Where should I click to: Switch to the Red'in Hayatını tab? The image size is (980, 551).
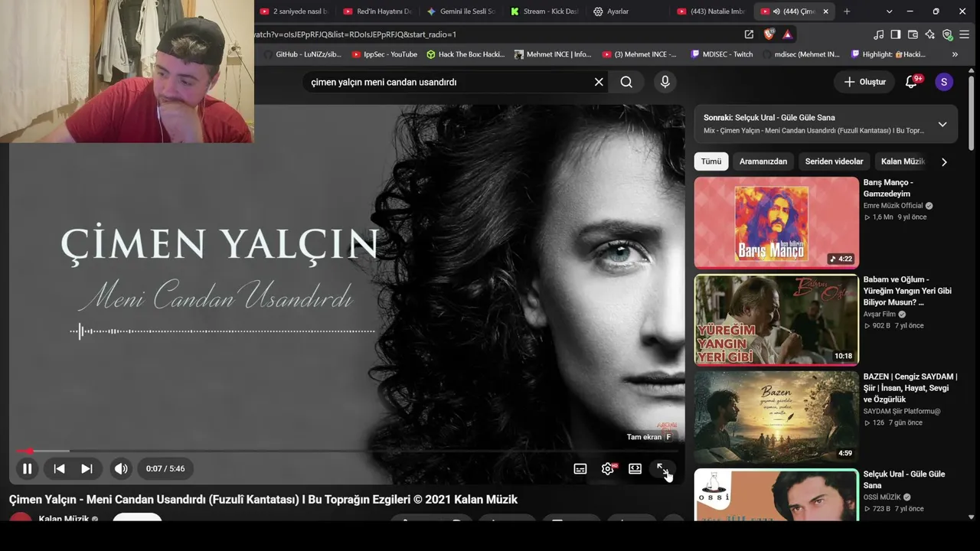pos(378,11)
